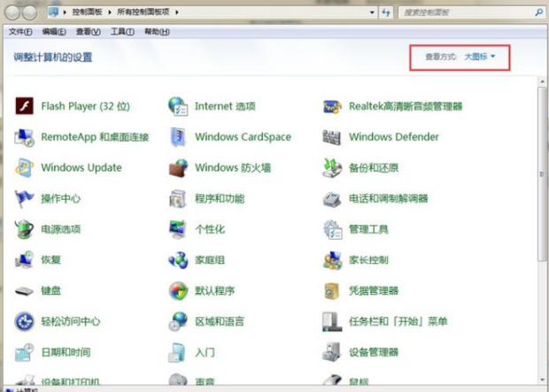The width and height of the screenshot is (549, 392).
Task: Click the forward navigation button
Action: tap(29, 12)
